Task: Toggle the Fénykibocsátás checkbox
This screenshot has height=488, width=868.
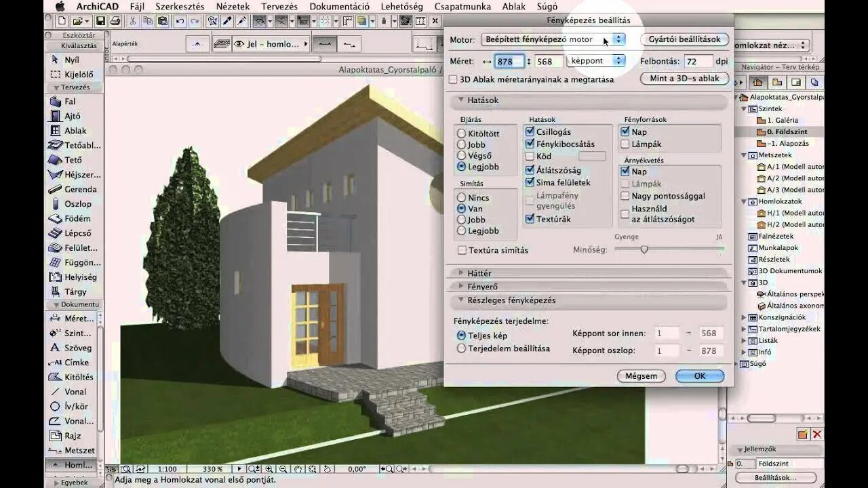Action: [x=530, y=144]
